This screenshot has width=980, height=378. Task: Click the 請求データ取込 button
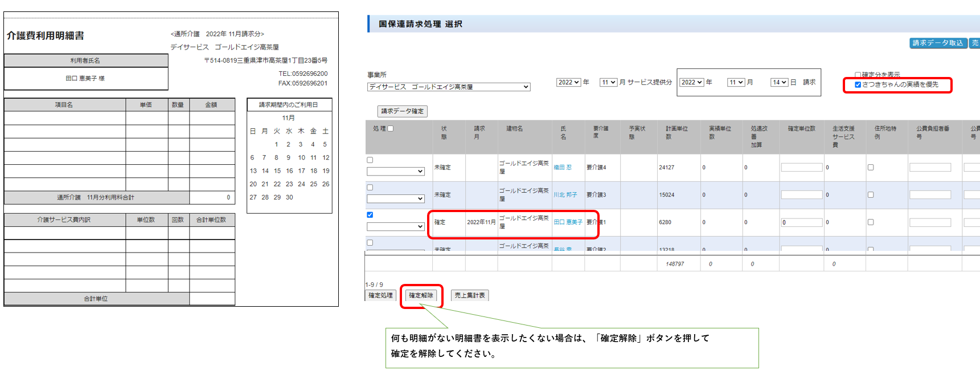coord(937,43)
